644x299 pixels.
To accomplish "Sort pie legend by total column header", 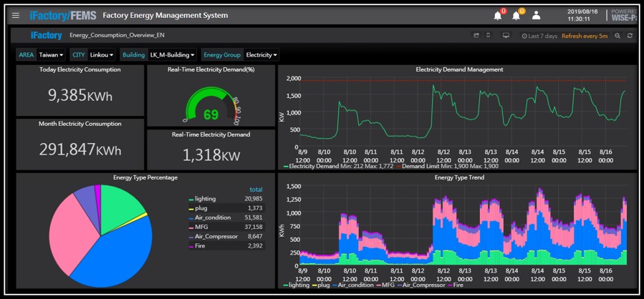I will click(255, 189).
